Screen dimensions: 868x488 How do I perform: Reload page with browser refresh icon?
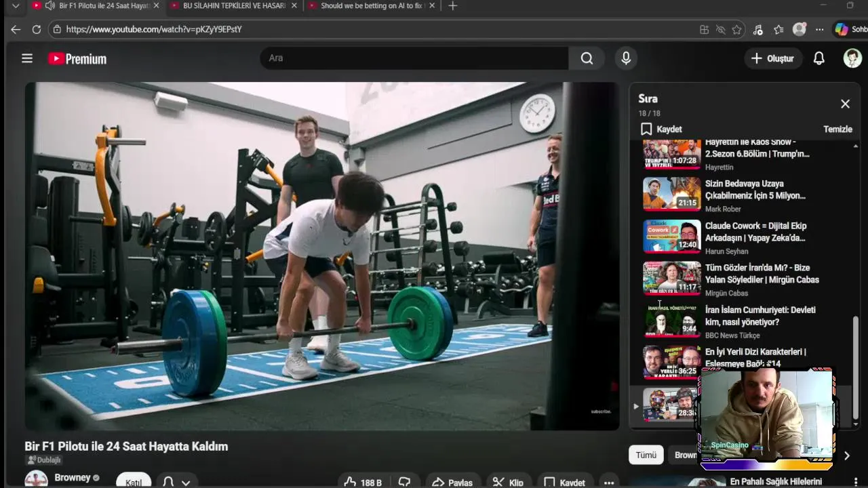pos(37,29)
